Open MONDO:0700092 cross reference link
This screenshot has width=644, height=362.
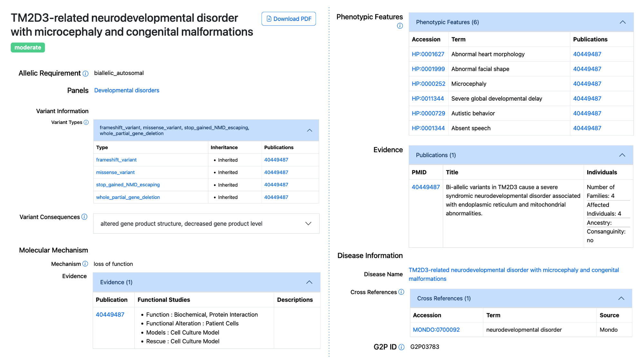point(436,330)
